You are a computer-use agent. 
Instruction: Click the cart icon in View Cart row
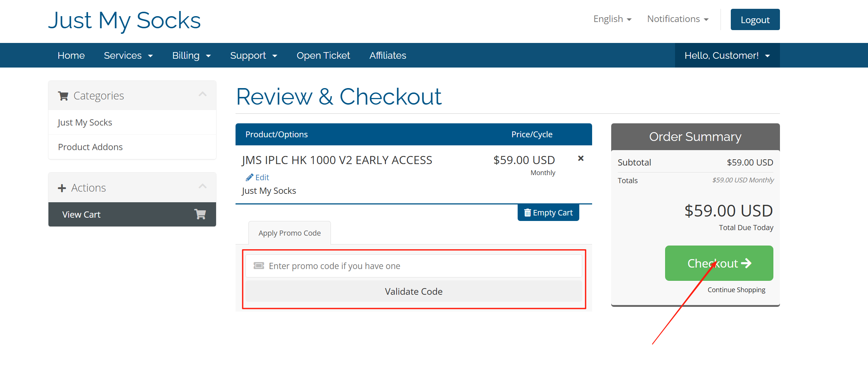click(x=200, y=214)
